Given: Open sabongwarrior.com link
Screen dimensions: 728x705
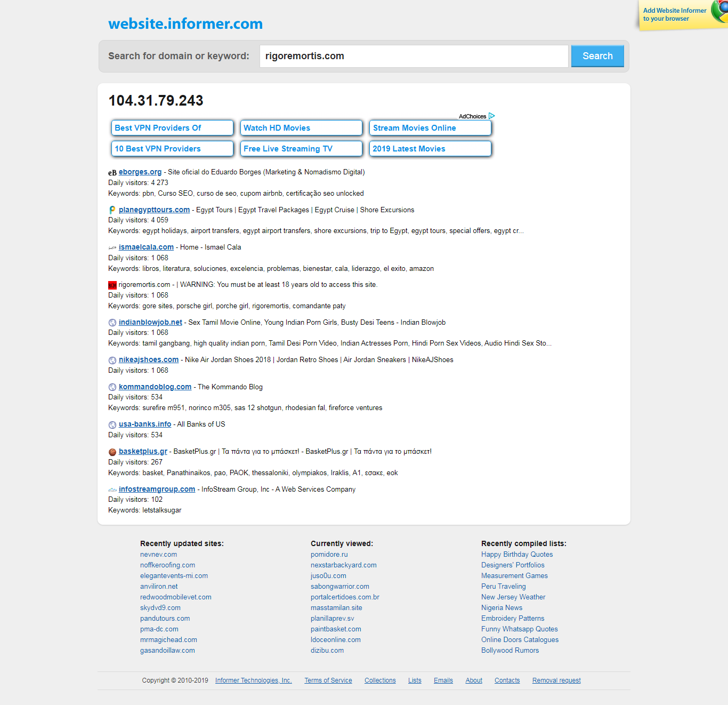Looking at the screenshot, I should pos(340,587).
